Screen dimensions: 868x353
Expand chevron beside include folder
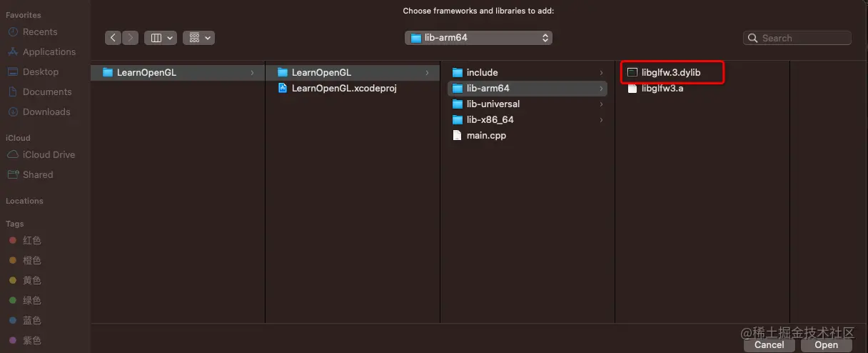(602, 72)
